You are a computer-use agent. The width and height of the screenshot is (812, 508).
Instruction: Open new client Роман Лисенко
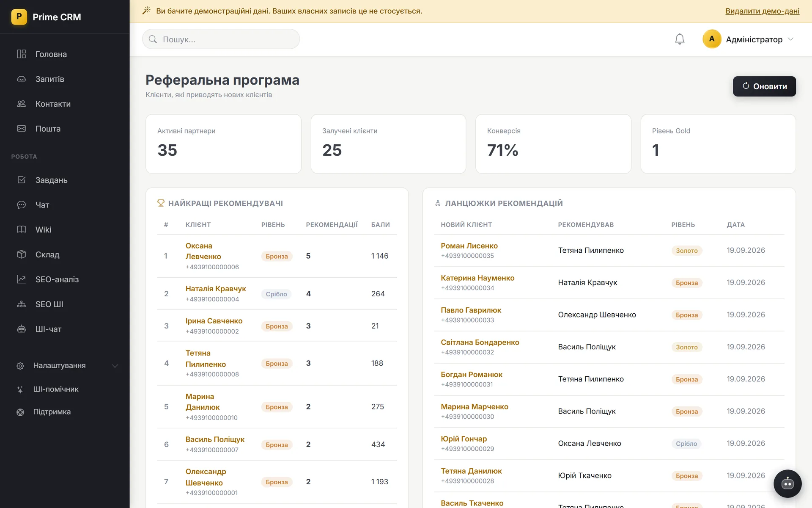pyautogui.click(x=469, y=246)
